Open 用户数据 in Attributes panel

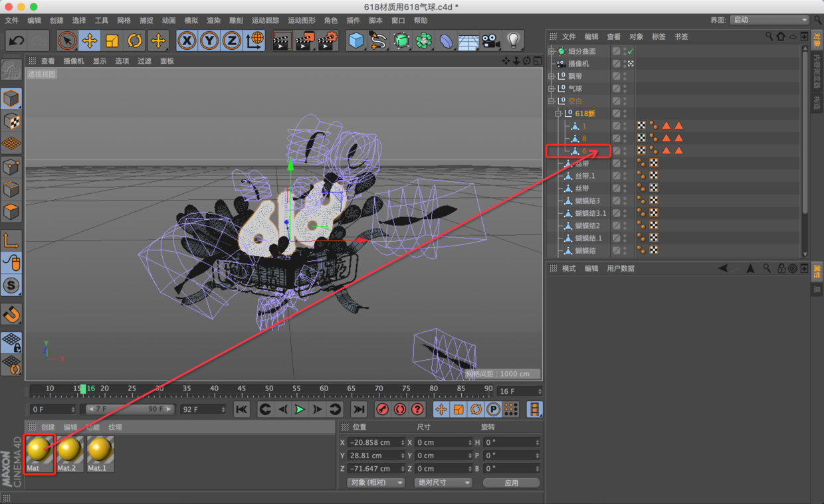(x=621, y=268)
